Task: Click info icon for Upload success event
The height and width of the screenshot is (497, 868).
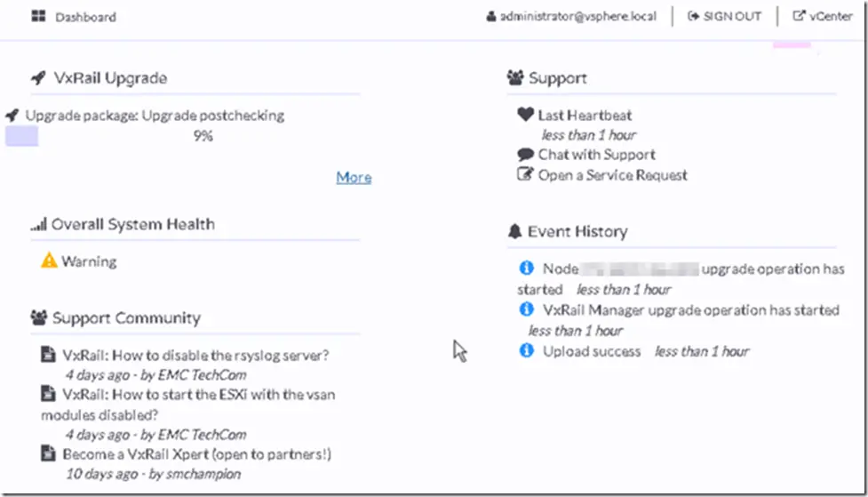Action: [527, 350]
